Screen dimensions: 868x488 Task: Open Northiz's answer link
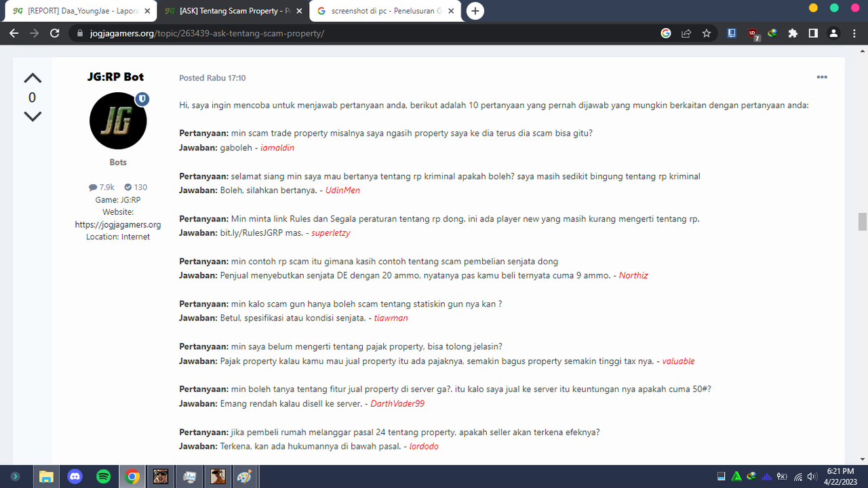[633, 276]
